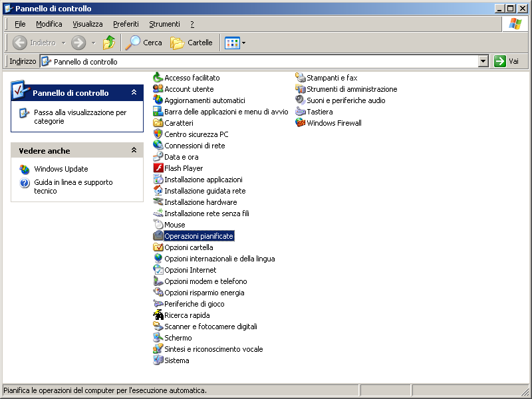Select the Tastiera icon
532x399 pixels.
pyautogui.click(x=301, y=112)
